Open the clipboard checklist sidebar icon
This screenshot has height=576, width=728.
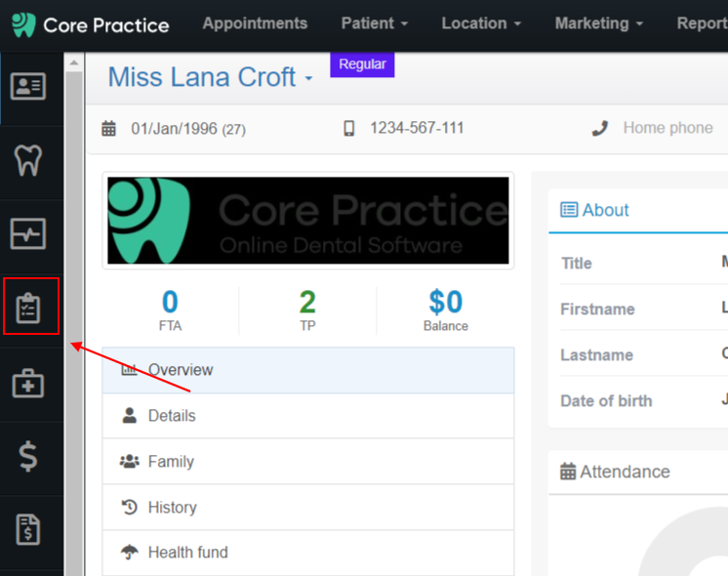[x=28, y=308]
